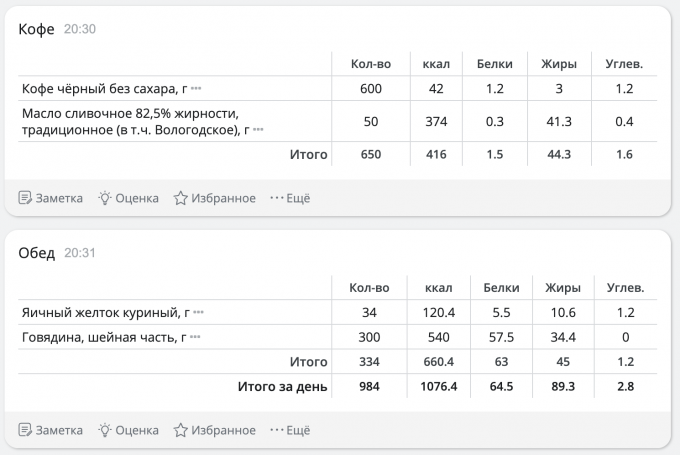
Task: Click the Кофе чёрный без сахара product name
Action: (98, 89)
